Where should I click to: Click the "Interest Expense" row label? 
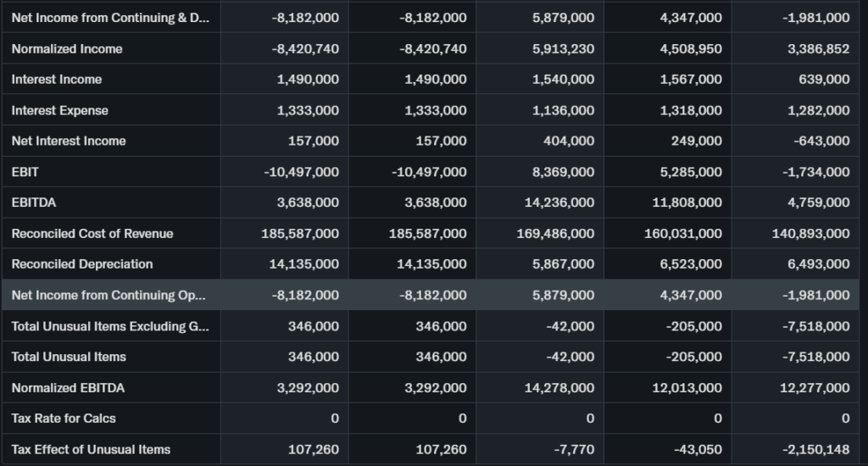[60, 110]
